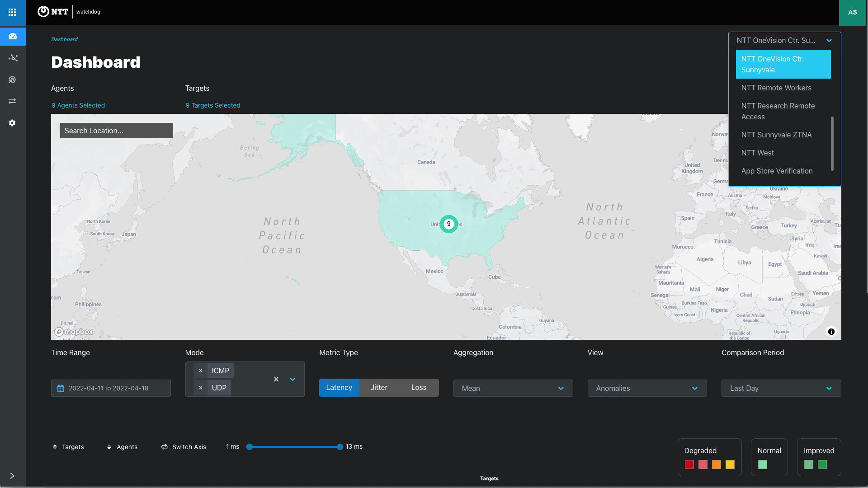
Task: Select the Jitter metric type
Action: pyautogui.click(x=379, y=388)
